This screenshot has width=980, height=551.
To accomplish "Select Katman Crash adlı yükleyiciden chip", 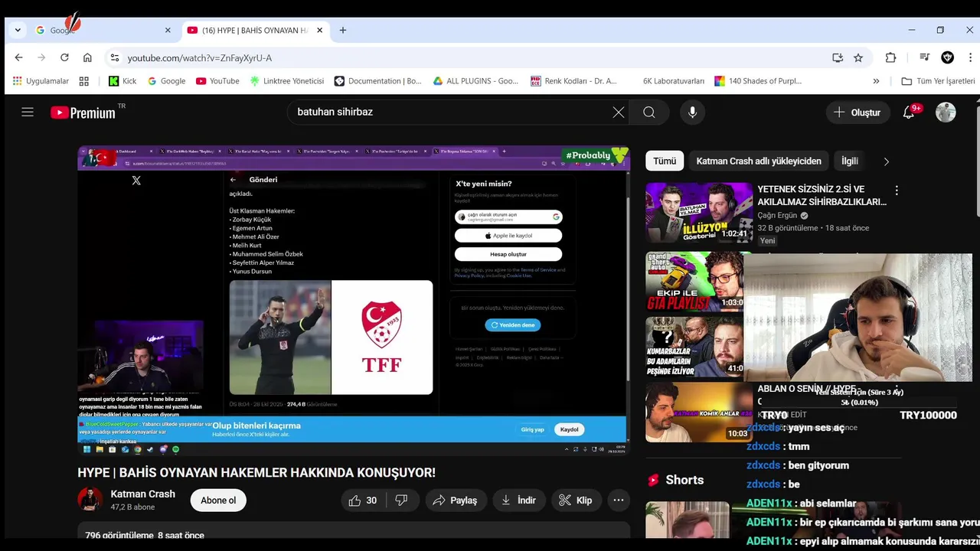I will [x=759, y=161].
